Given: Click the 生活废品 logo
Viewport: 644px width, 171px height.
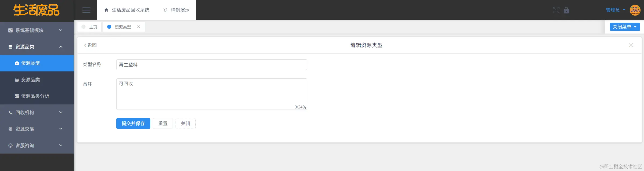Looking at the screenshot, I should point(36,10).
